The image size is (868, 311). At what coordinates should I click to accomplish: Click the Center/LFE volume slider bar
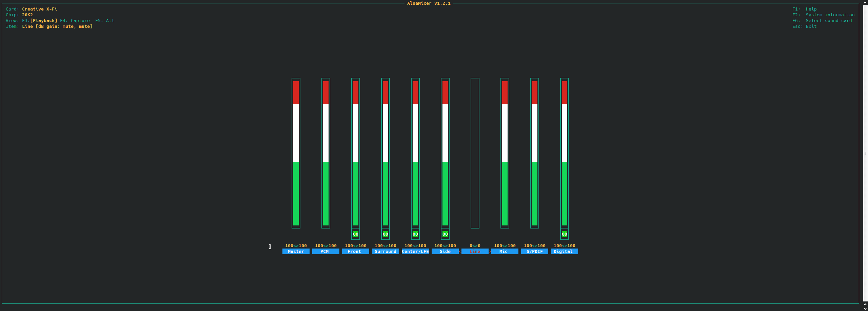point(415,153)
